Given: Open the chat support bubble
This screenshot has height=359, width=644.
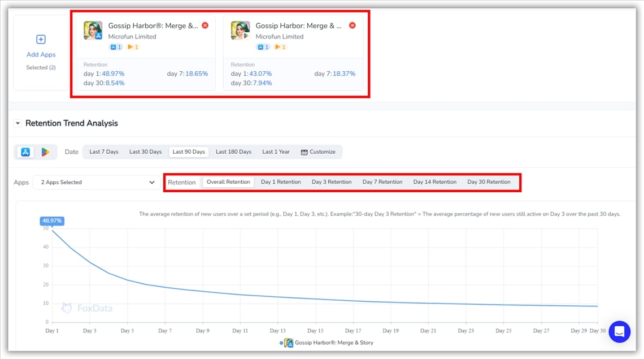Looking at the screenshot, I should 619,331.
